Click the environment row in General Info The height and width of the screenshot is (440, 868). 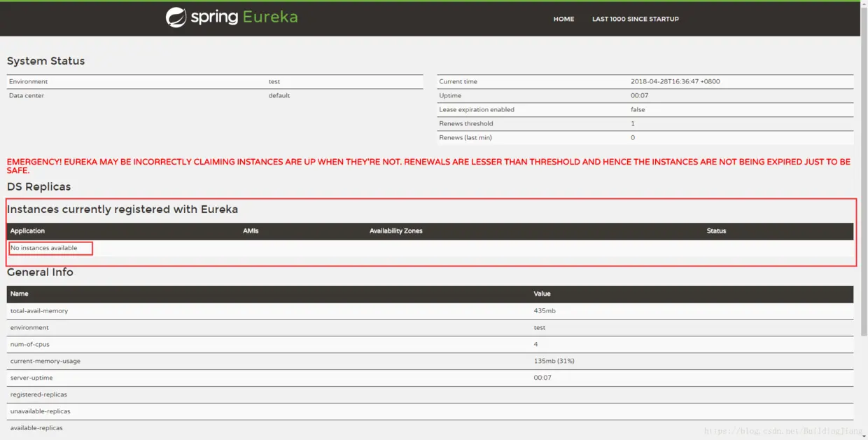(430, 327)
